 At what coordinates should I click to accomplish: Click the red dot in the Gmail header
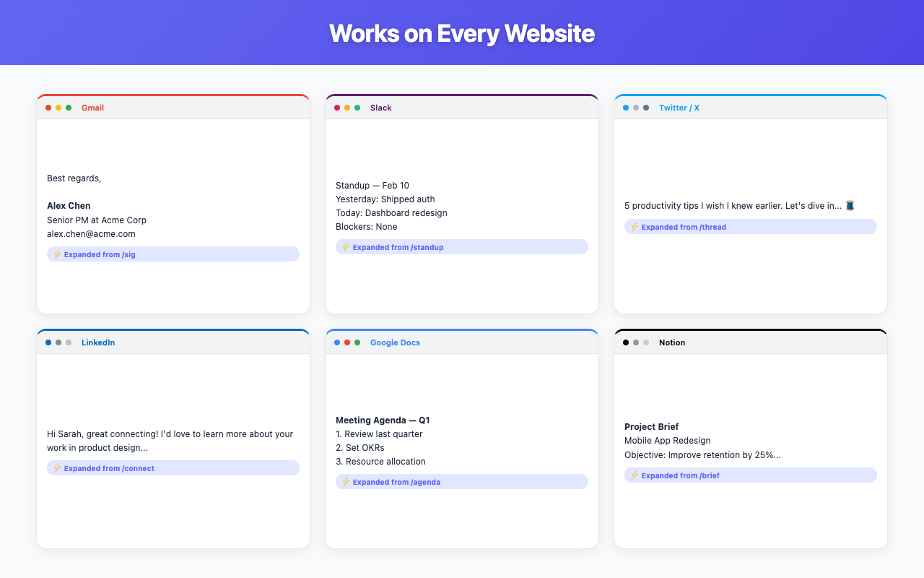[48, 108]
